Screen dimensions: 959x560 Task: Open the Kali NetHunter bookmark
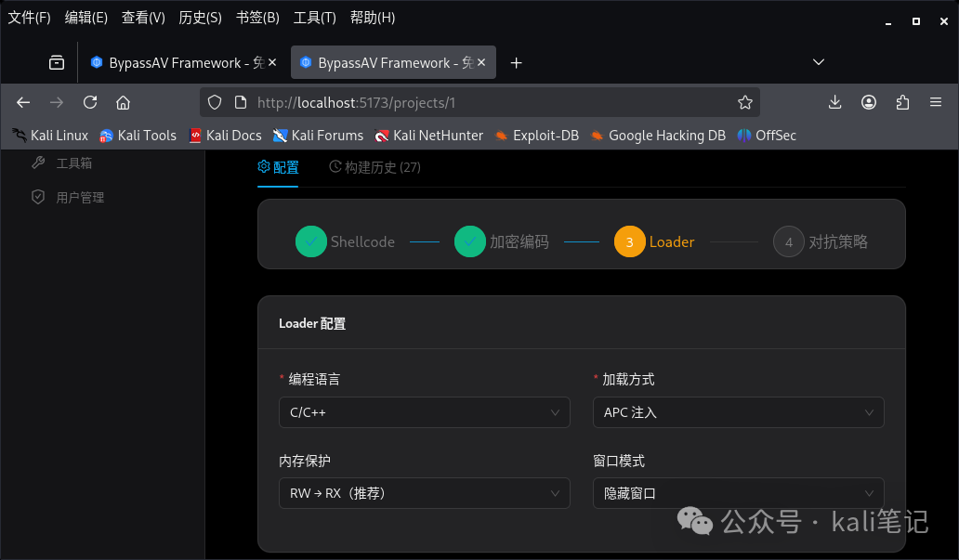(428, 135)
